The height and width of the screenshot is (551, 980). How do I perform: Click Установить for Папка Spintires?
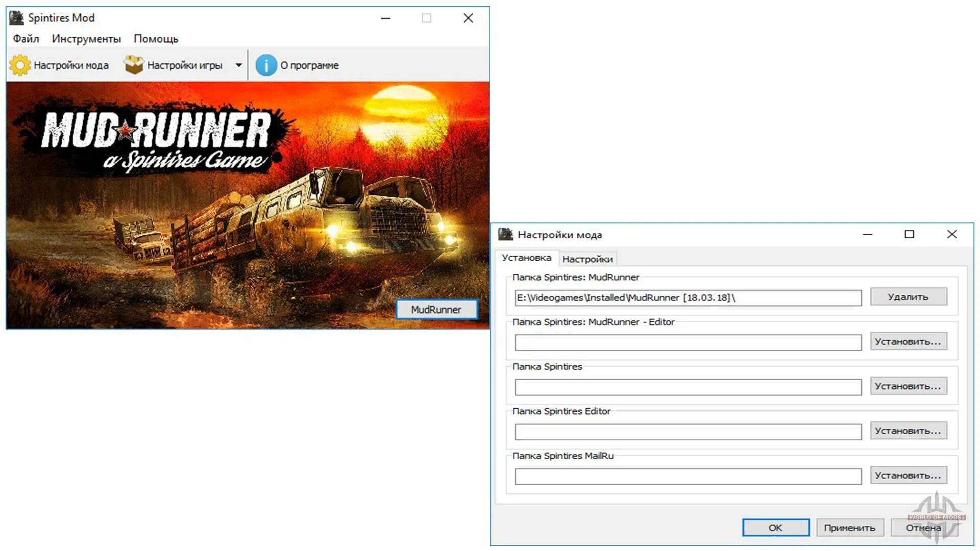[908, 386]
